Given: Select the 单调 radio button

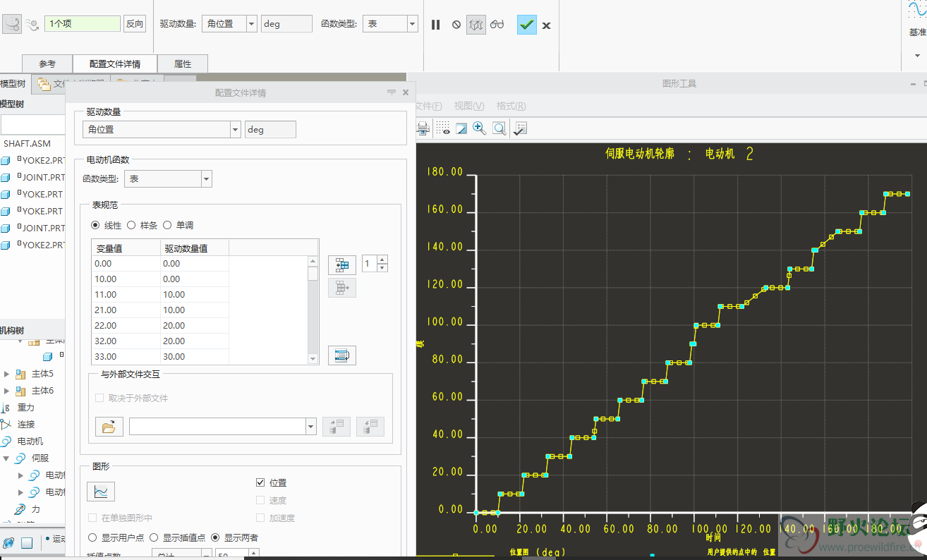Looking at the screenshot, I should (167, 225).
